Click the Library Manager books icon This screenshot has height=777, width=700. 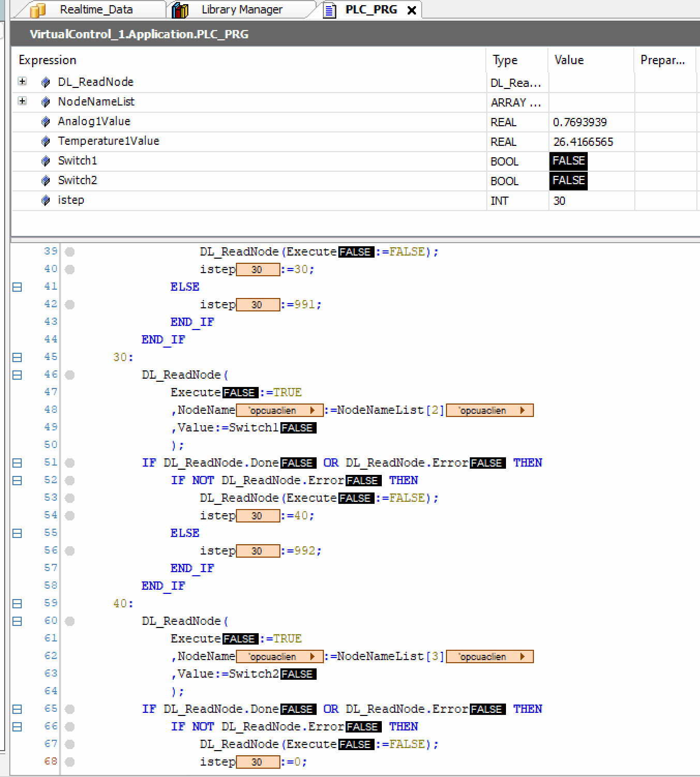click(180, 10)
